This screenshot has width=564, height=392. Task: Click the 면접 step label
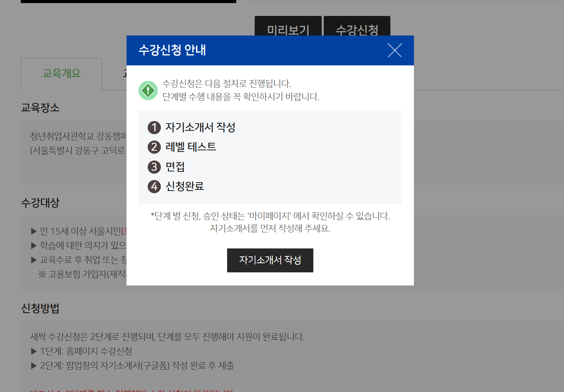(175, 167)
